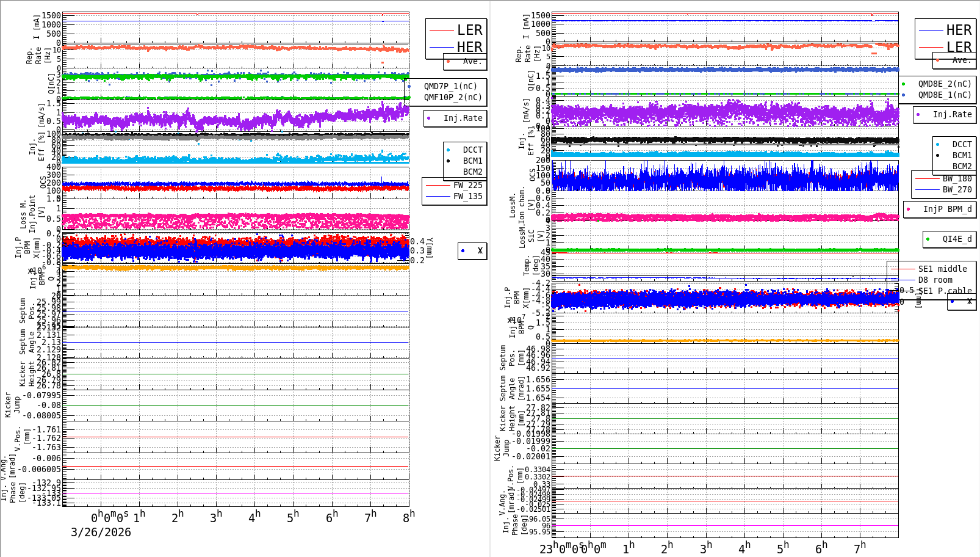Click the -0.02 Kicker Jump tick value
The height and width of the screenshot is (557, 980).
tap(538, 448)
